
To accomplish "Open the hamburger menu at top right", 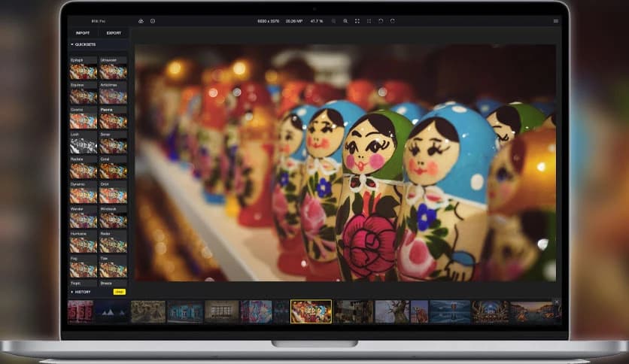I will click(555, 21).
